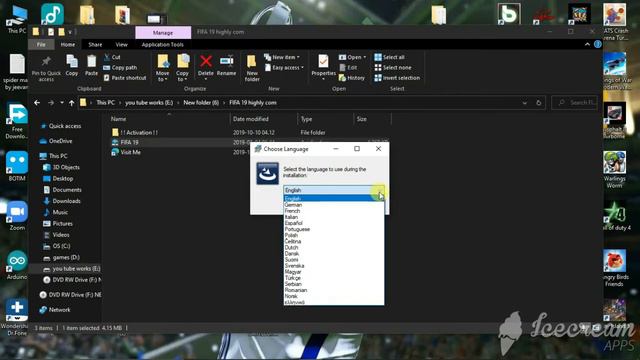Click the Up one level arrow
Image resolution: width=640 pixels, height=360 pixels.
[x=72, y=103]
